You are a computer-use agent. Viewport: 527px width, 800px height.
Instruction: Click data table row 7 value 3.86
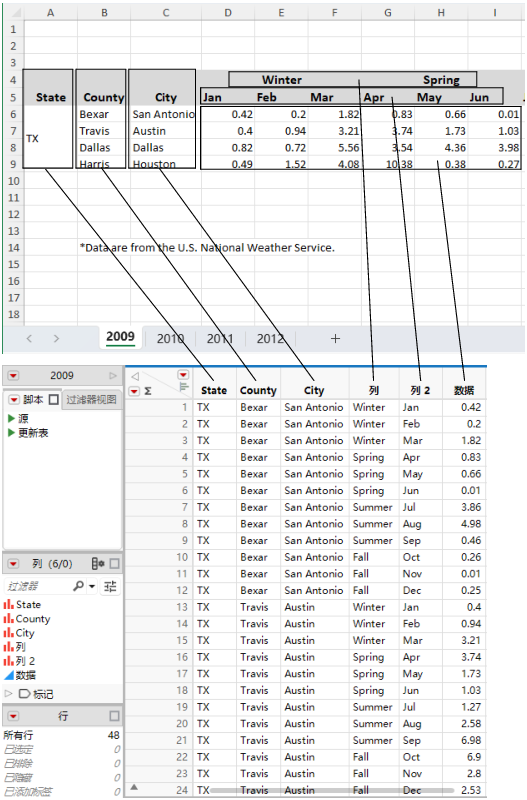coord(471,507)
